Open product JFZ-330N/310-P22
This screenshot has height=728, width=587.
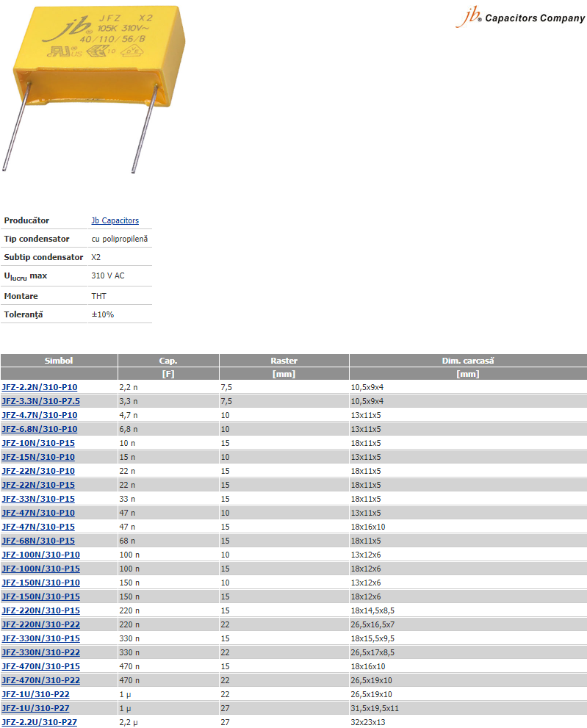(41, 652)
